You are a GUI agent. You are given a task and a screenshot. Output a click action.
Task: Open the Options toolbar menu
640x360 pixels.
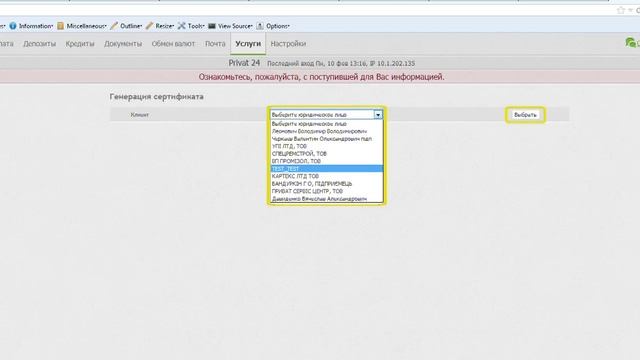tap(273, 26)
